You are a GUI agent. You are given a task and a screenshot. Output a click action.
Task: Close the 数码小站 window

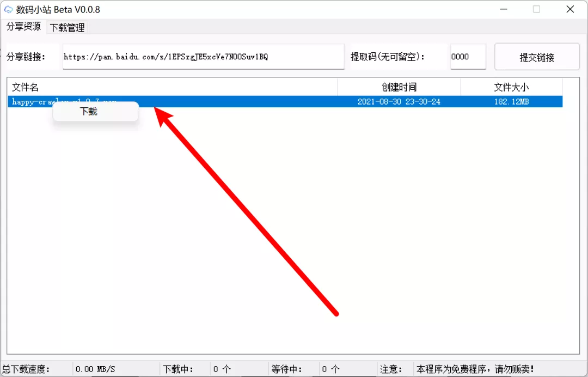tap(570, 9)
